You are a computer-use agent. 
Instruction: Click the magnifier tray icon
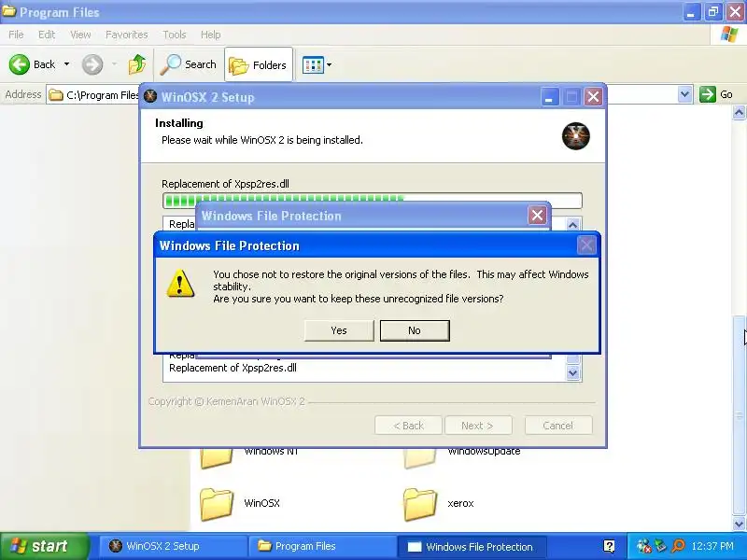[678, 545]
